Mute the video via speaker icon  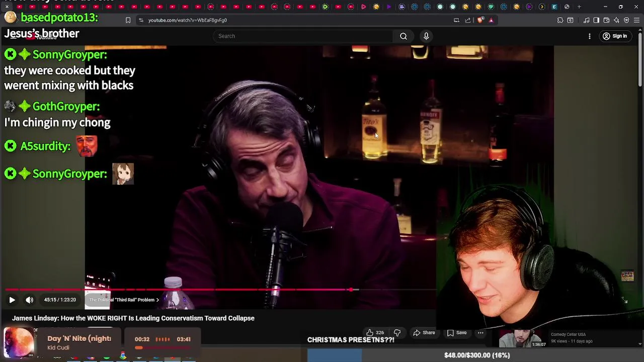point(30,300)
